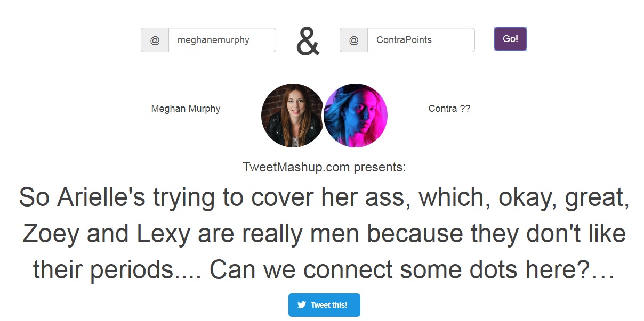Viewport: 644px width, 321px height.
Task: Click the purple Go! button
Action: coord(510,39)
